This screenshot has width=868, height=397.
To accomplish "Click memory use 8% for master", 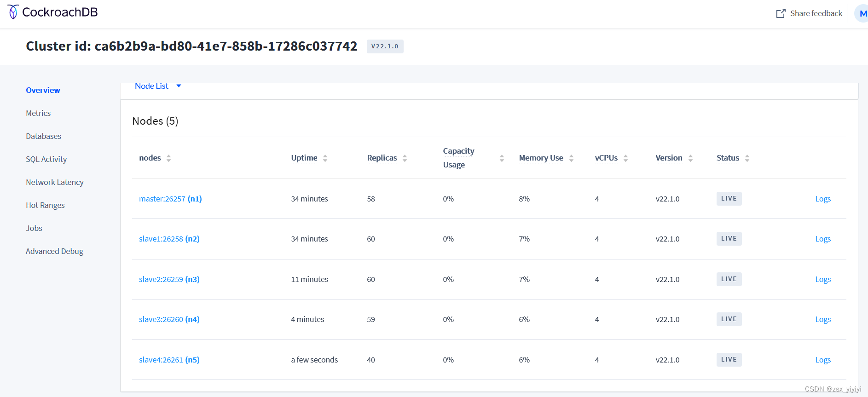I will [524, 199].
